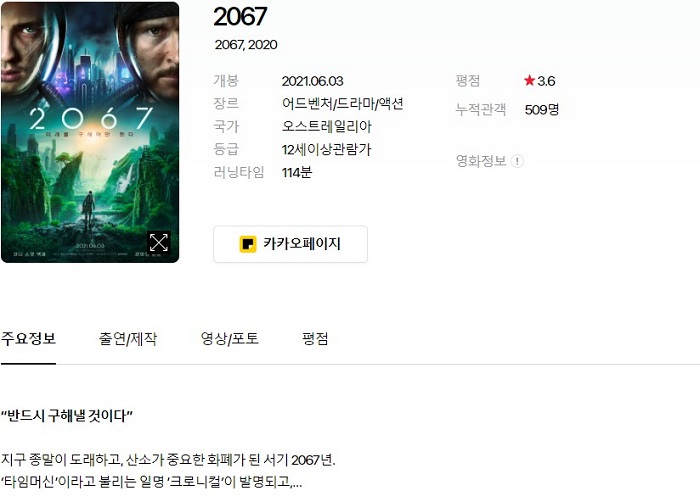Viewport: 700px width, 502px height.
Task: Click the 오스트레일리아 country value
Action: (x=326, y=126)
